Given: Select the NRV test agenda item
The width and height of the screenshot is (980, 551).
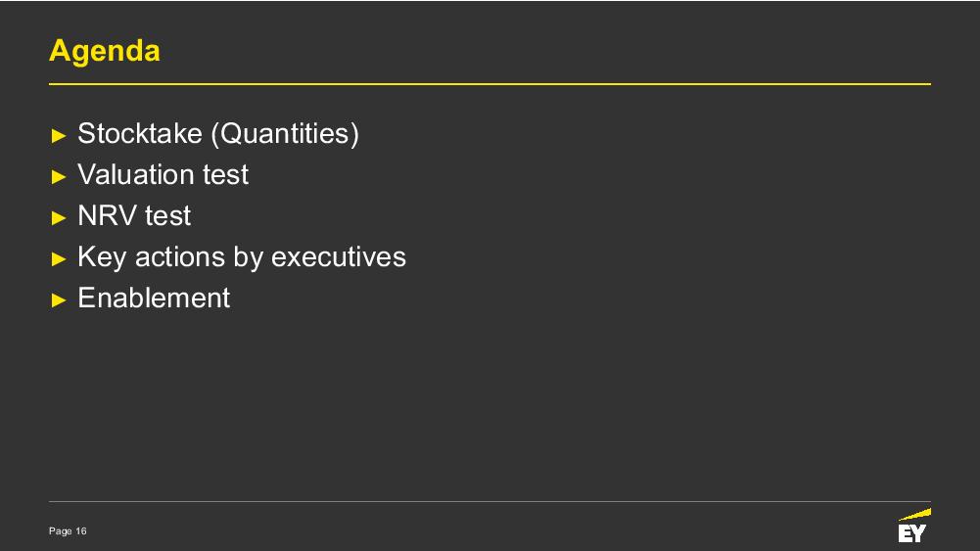Looking at the screenshot, I should (134, 215).
